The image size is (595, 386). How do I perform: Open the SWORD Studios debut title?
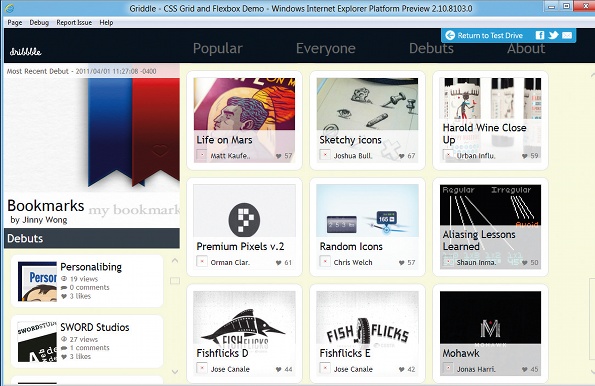(x=95, y=327)
